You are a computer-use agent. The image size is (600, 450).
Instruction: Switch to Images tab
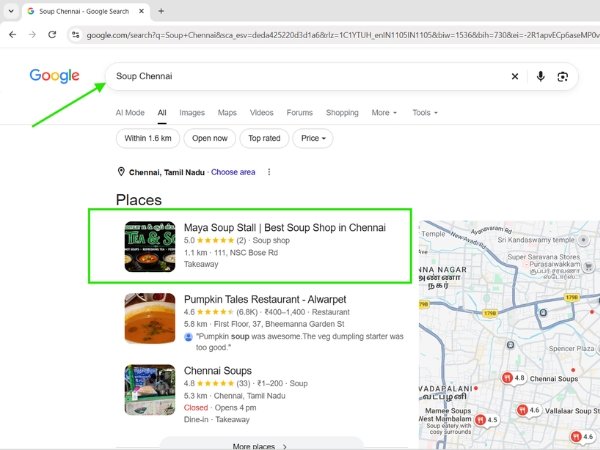[192, 113]
